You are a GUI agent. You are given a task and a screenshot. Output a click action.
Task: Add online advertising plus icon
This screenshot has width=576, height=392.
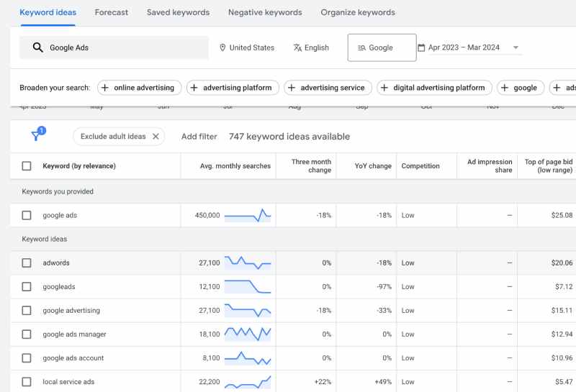point(104,88)
